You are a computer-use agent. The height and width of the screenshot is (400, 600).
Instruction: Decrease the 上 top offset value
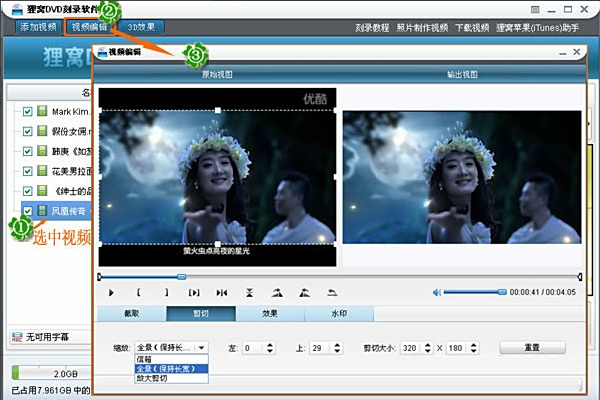(337, 351)
